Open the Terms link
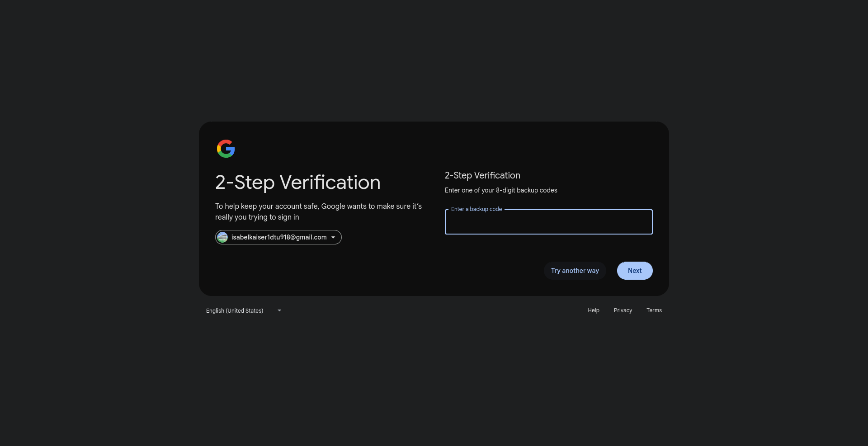The image size is (868, 446). tap(654, 310)
